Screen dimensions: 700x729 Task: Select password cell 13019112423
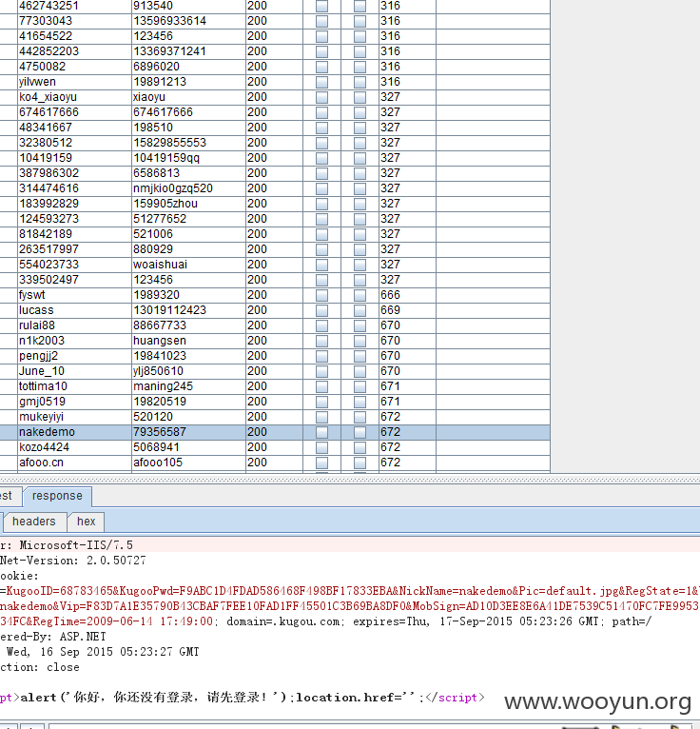pos(188,310)
